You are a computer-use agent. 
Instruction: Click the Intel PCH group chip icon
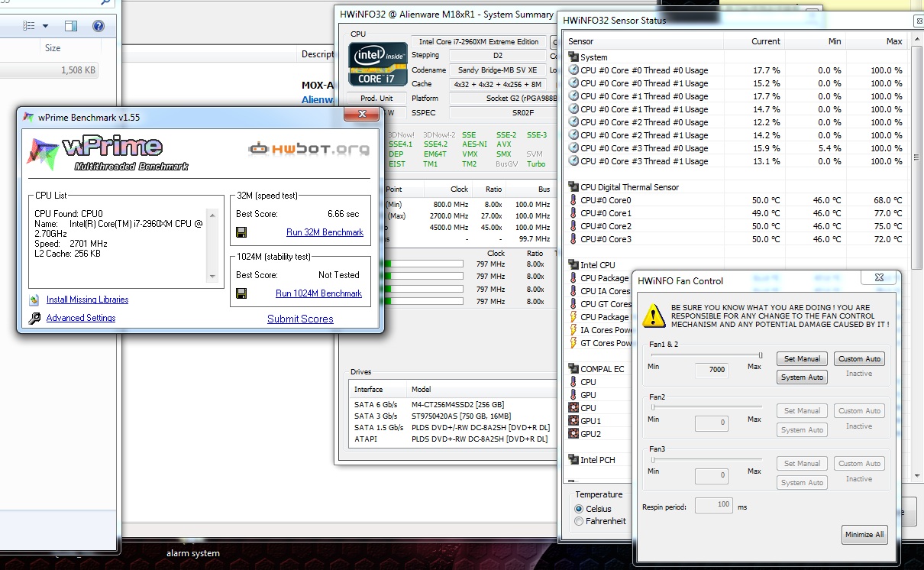coord(573,460)
